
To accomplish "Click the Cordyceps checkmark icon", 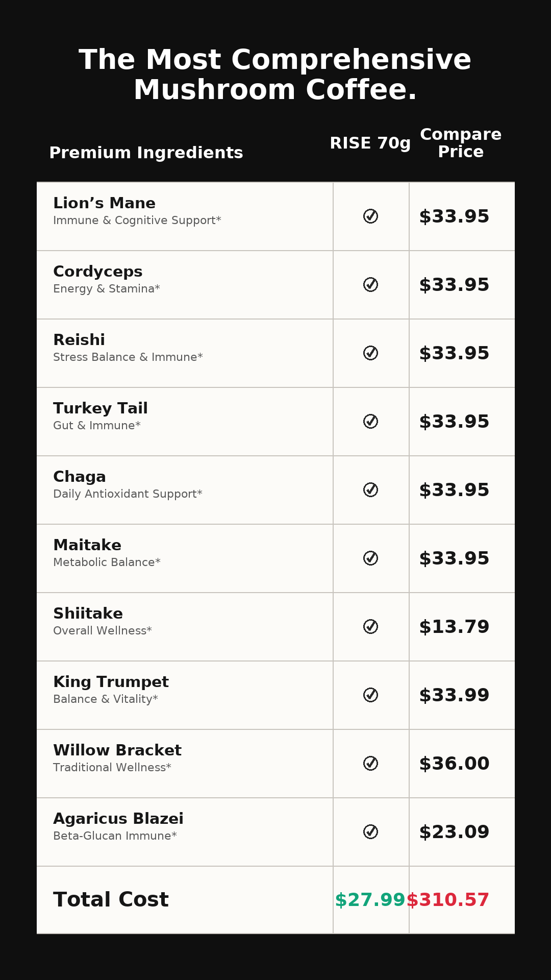I will click(371, 285).
